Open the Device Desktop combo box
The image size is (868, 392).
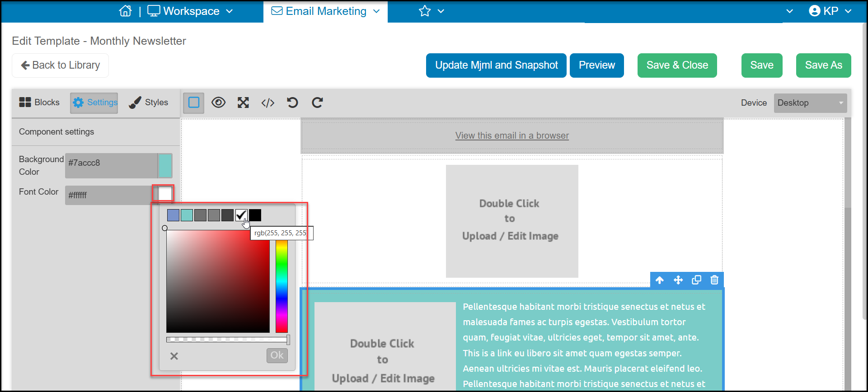tap(810, 103)
